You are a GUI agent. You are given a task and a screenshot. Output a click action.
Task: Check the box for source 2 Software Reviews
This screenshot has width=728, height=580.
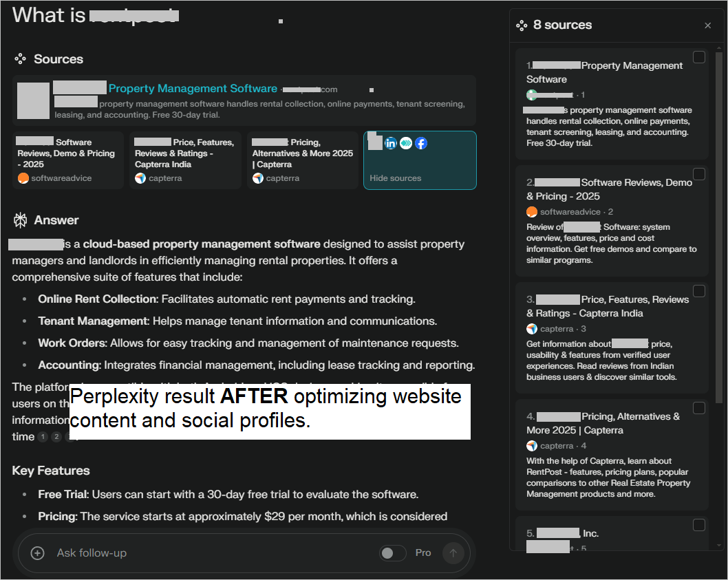tap(698, 174)
